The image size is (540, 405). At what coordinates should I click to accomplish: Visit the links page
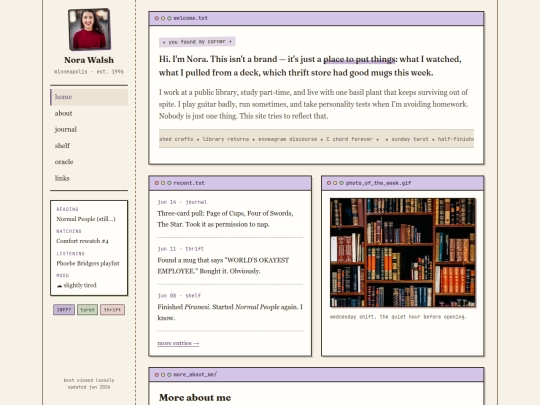(x=89, y=178)
